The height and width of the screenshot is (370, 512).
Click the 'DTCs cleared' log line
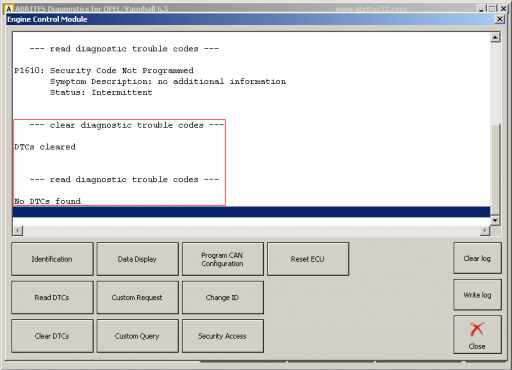point(45,147)
